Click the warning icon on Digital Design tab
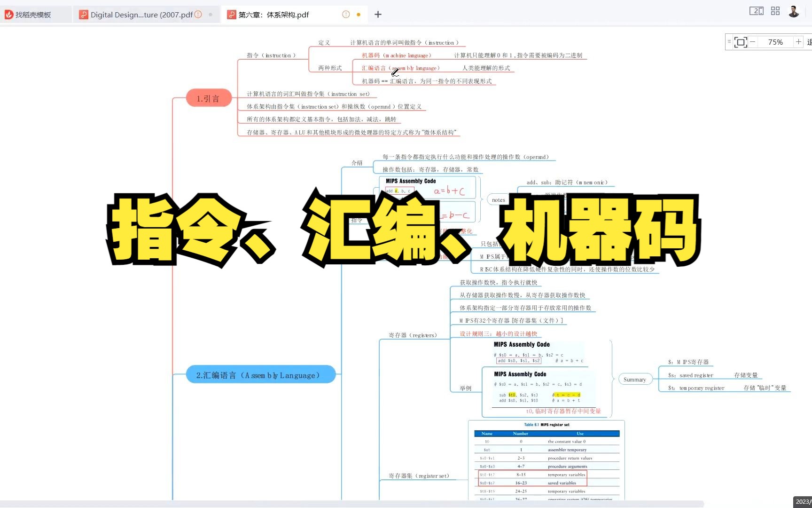The height and width of the screenshot is (508, 812). pyautogui.click(x=198, y=15)
